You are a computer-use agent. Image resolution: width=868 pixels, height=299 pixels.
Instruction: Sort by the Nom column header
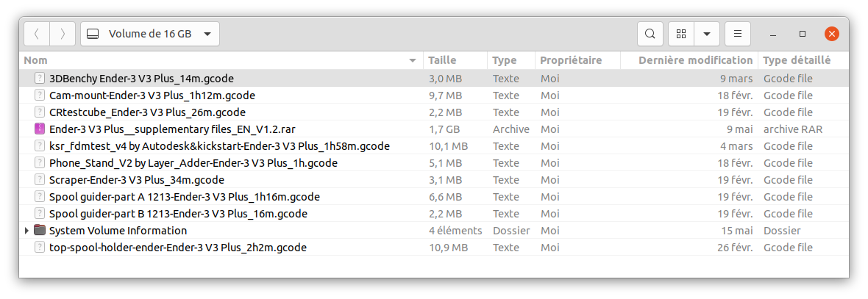(x=35, y=60)
